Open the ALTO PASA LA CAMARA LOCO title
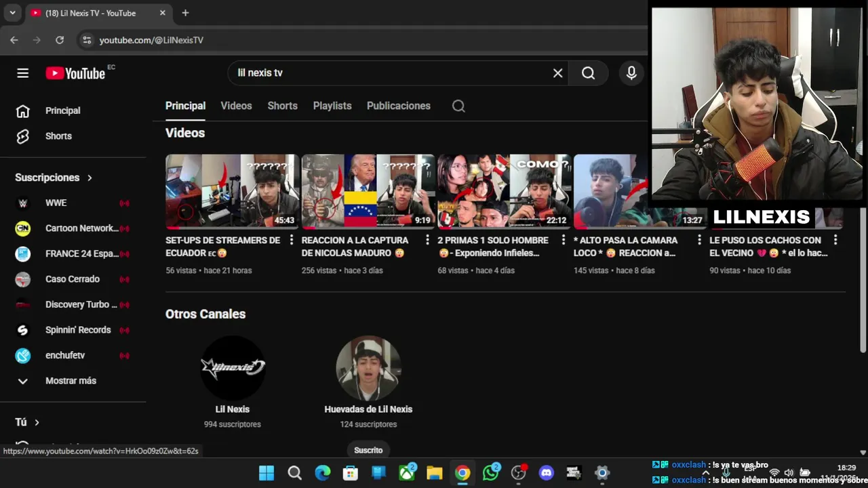The width and height of the screenshot is (868, 488). pyautogui.click(x=625, y=247)
